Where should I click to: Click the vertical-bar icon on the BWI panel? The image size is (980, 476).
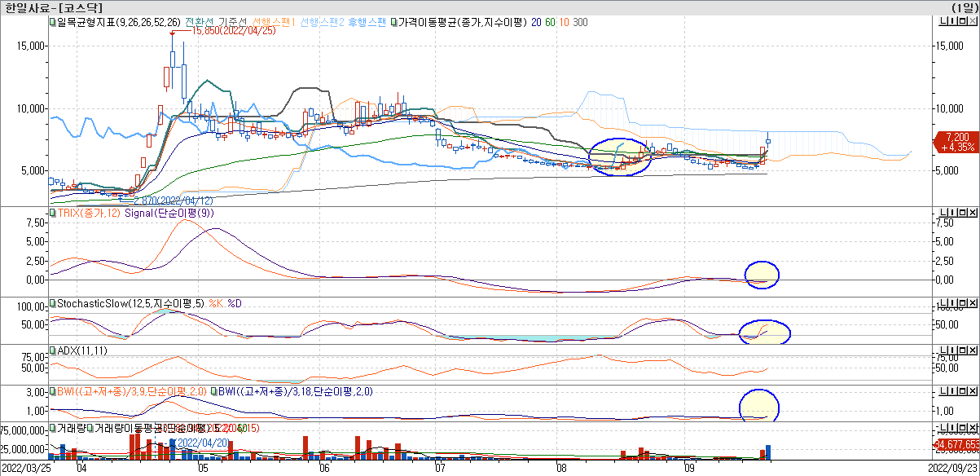click(x=952, y=391)
